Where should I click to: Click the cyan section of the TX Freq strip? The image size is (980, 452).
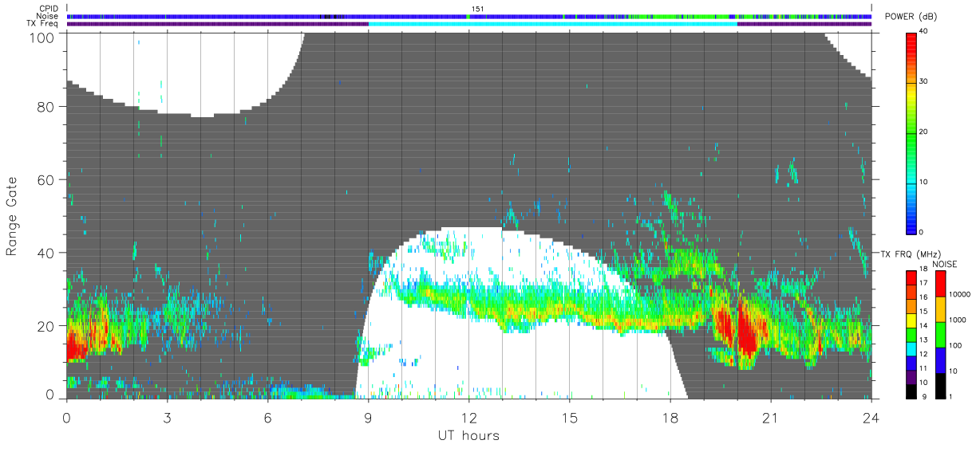coord(552,24)
